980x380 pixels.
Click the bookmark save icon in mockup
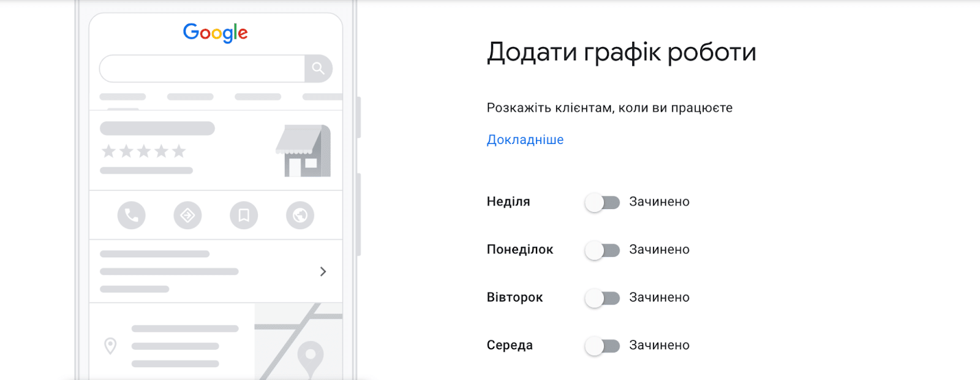click(x=244, y=215)
